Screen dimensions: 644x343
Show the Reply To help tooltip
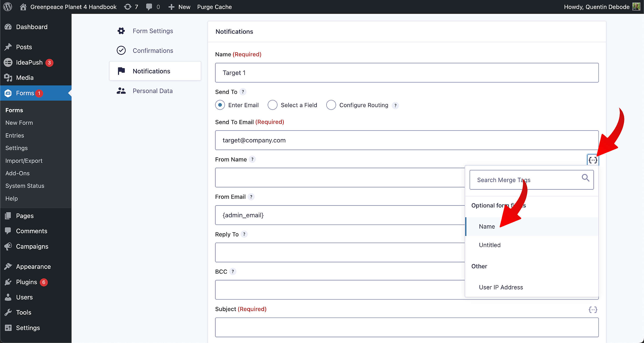click(244, 234)
